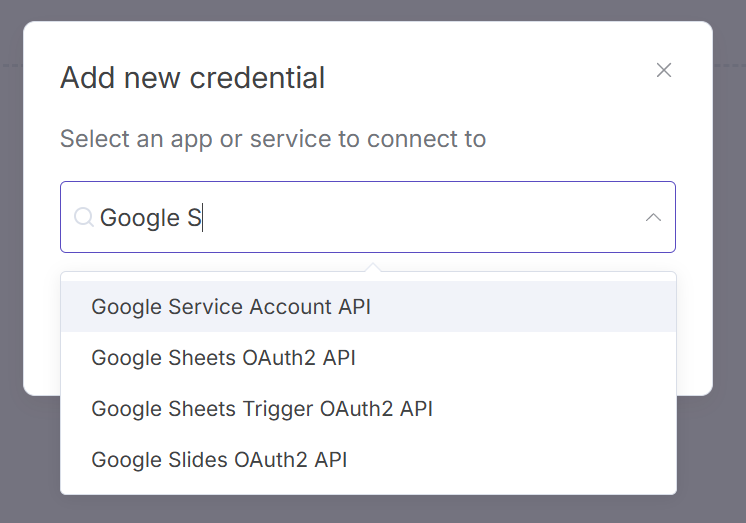Dismiss the modal using the X icon

pyautogui.click(x=663, y=70)
